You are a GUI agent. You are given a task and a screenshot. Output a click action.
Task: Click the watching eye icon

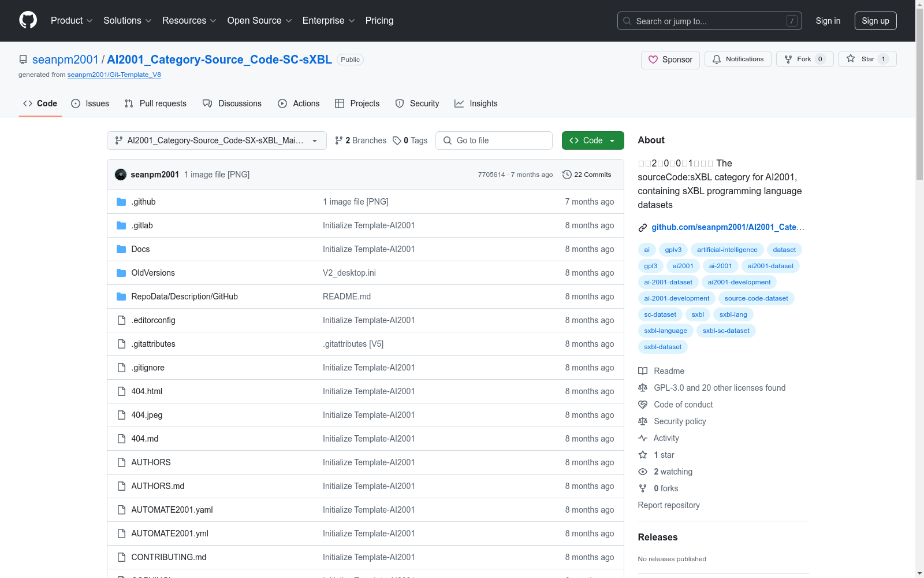(x=643, y=472)
